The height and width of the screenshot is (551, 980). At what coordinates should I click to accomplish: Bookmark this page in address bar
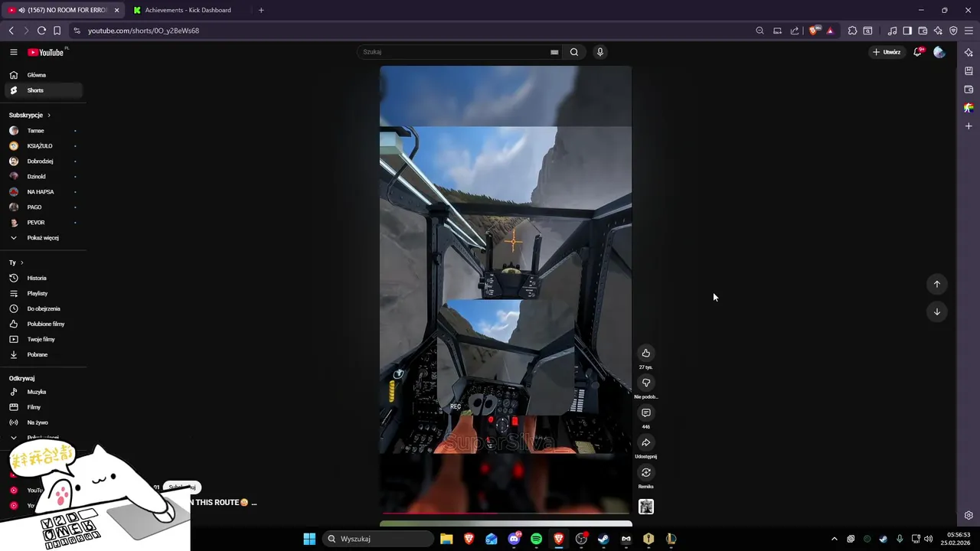click(57, 31)
